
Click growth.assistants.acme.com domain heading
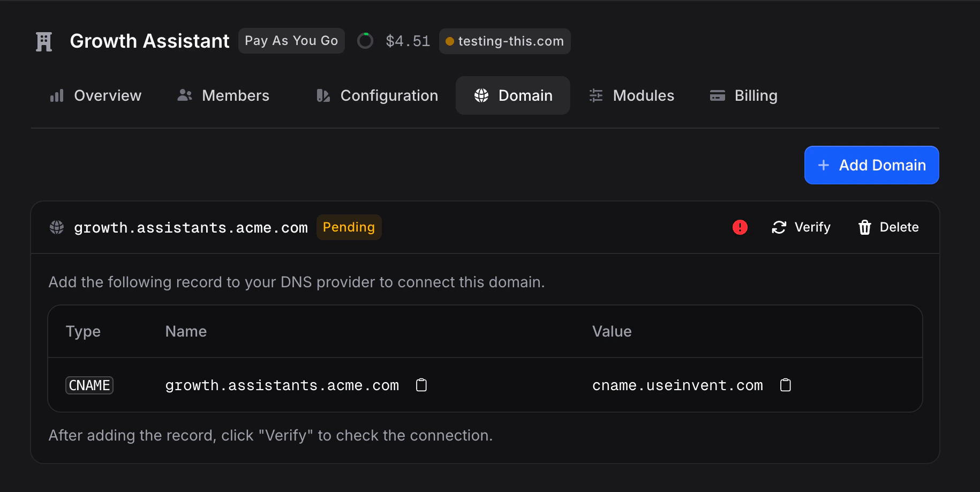[191, 228]
